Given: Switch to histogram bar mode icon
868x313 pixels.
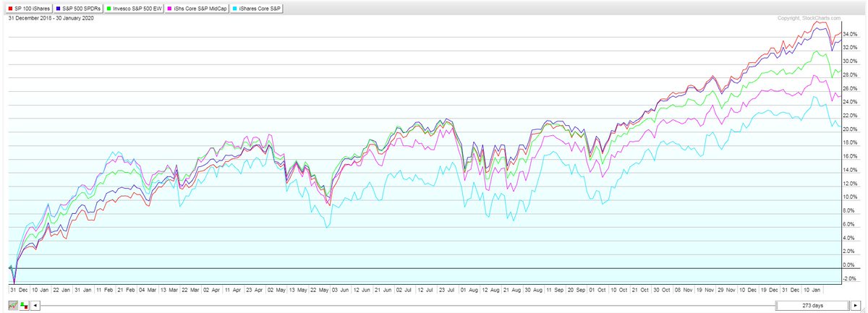Looking at the screenshot, I should click(24, 306).
